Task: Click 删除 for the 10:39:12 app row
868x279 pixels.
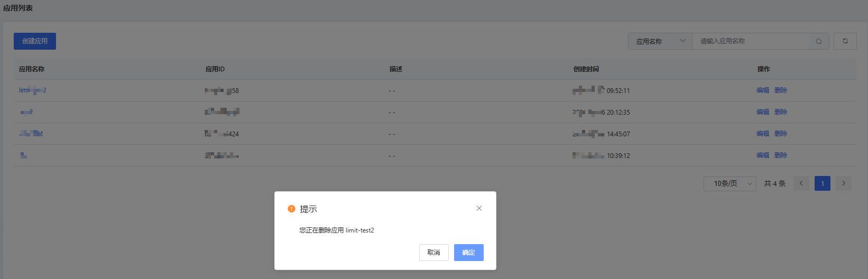Action: [781, 155]
